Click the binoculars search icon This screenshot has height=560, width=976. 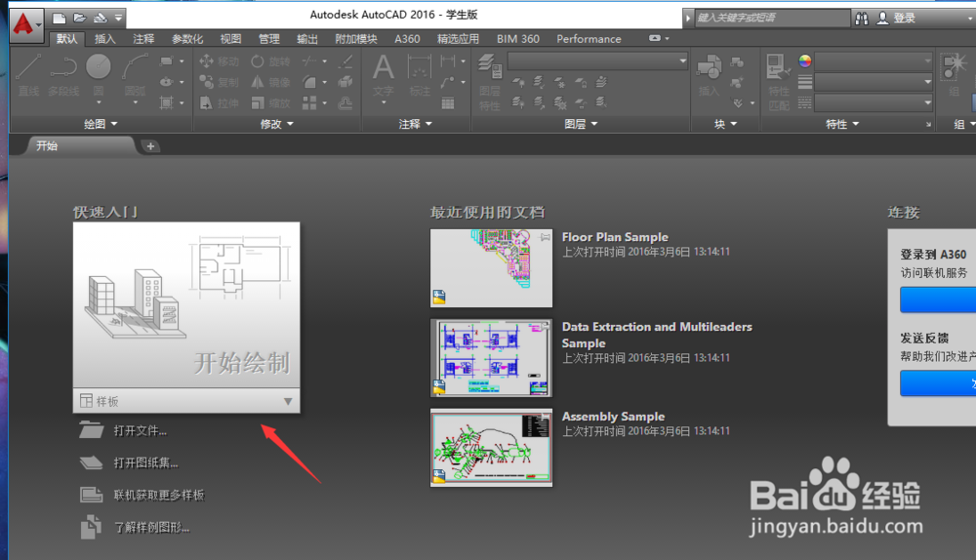pyautogui.click(x=862, y=19)
